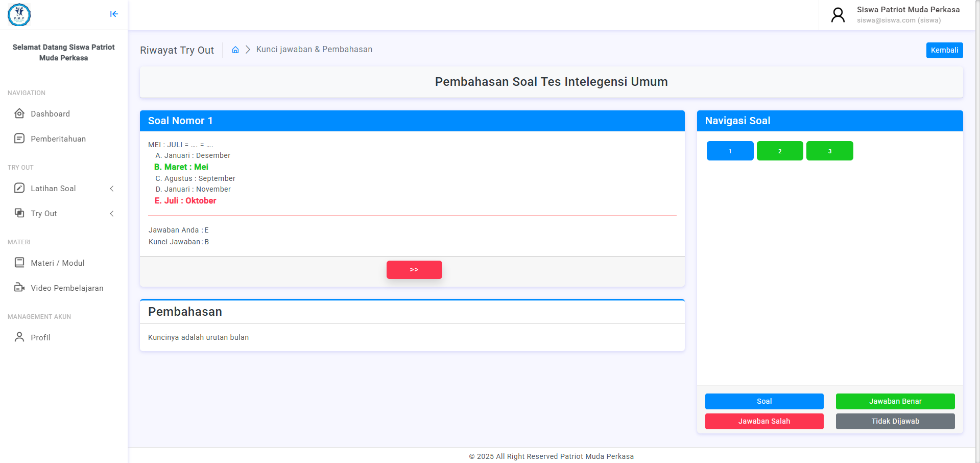The width and height of the screenshot is (980, 463).
Task: Jump to question 1 in Navigasi Soal
Action: pos(730,151)
